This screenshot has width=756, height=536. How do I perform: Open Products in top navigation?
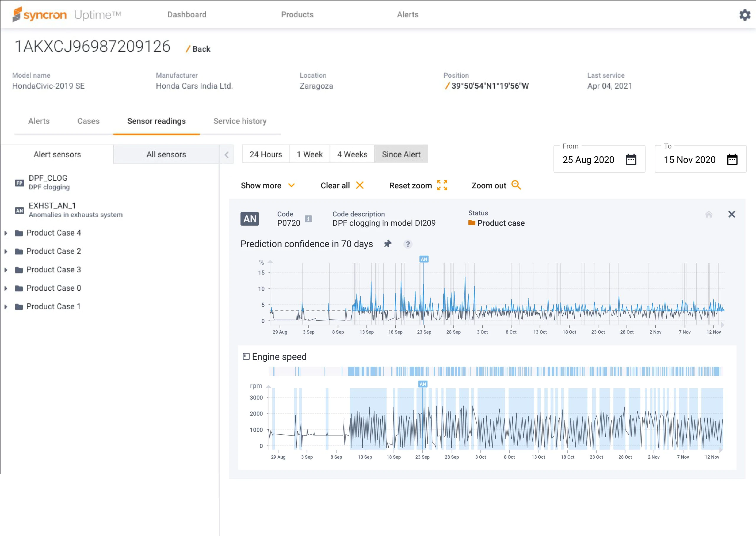[297, 14]
